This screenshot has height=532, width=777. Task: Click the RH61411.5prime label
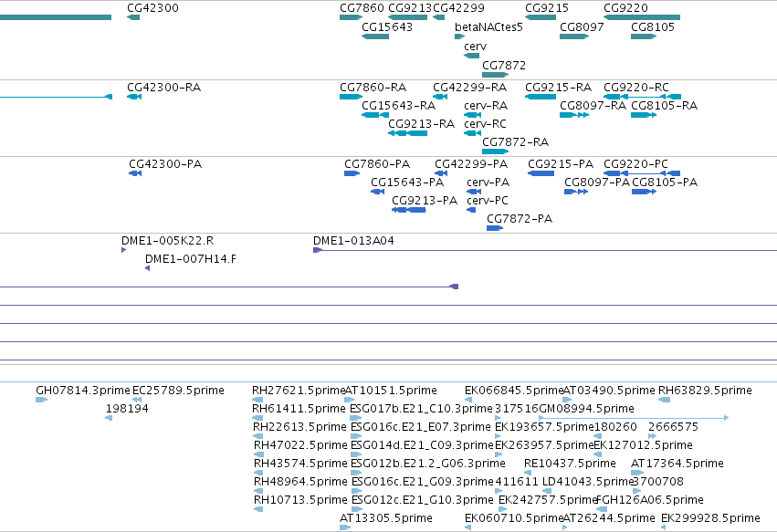coord(299,409)
